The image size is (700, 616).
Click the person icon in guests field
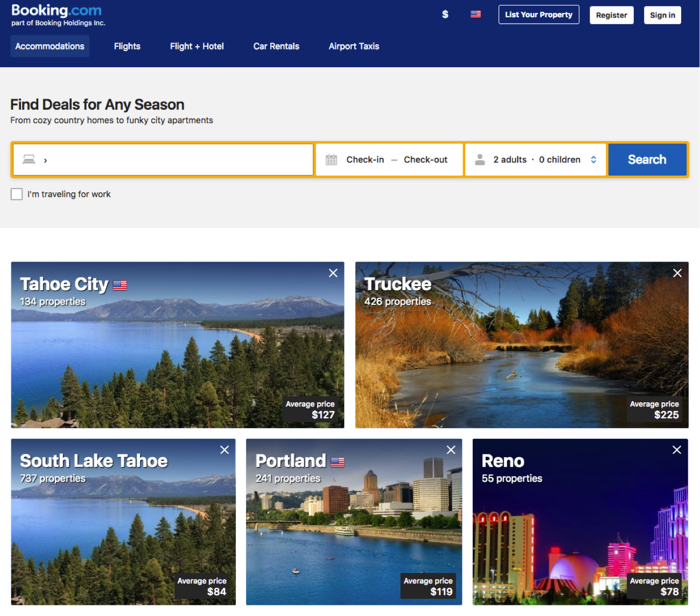point(480,159)
